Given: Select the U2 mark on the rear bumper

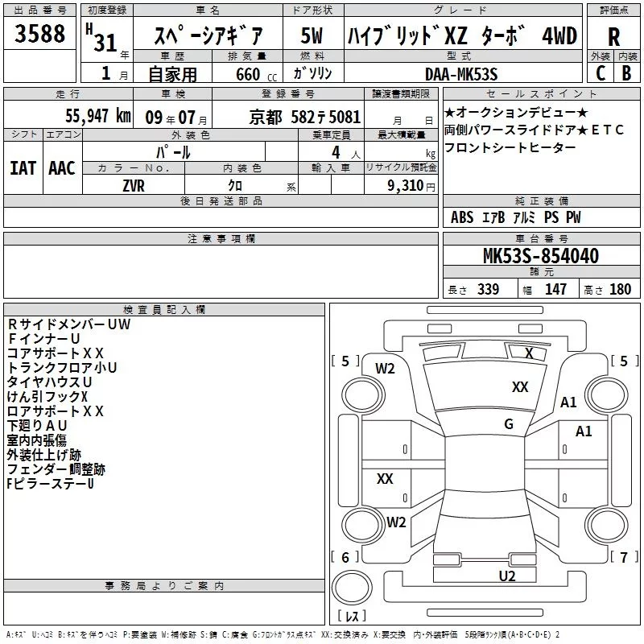Looking at the screenshot, I should (507, 576).
